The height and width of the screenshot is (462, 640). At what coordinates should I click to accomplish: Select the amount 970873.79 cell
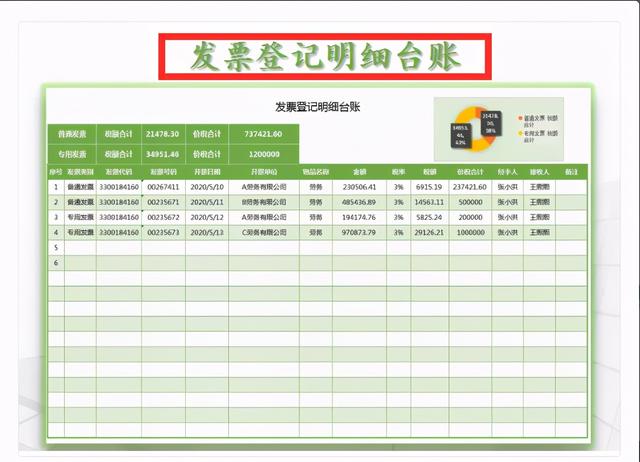pyautogui.click(x=359, y=233)
